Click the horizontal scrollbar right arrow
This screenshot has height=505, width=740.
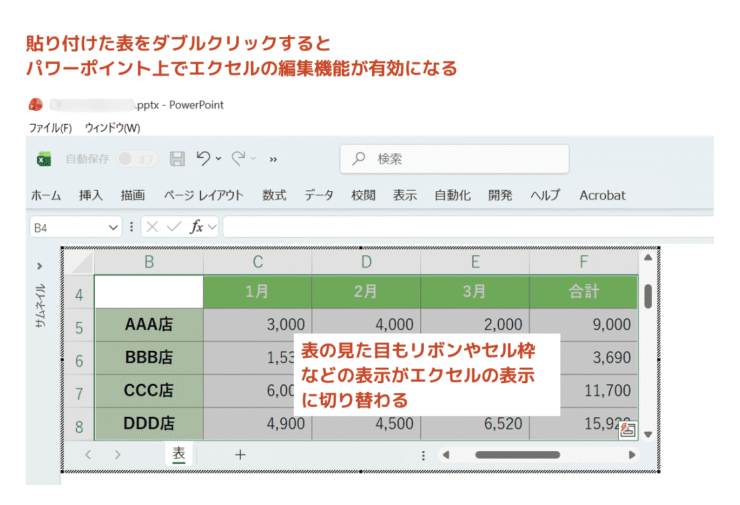[632, 455]
